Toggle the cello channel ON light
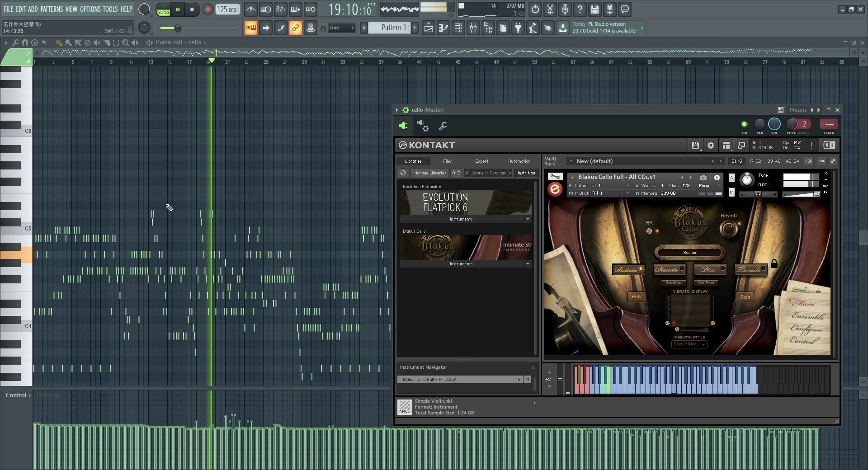This screenshot has height=470, width=868. [x=744, y=124]
